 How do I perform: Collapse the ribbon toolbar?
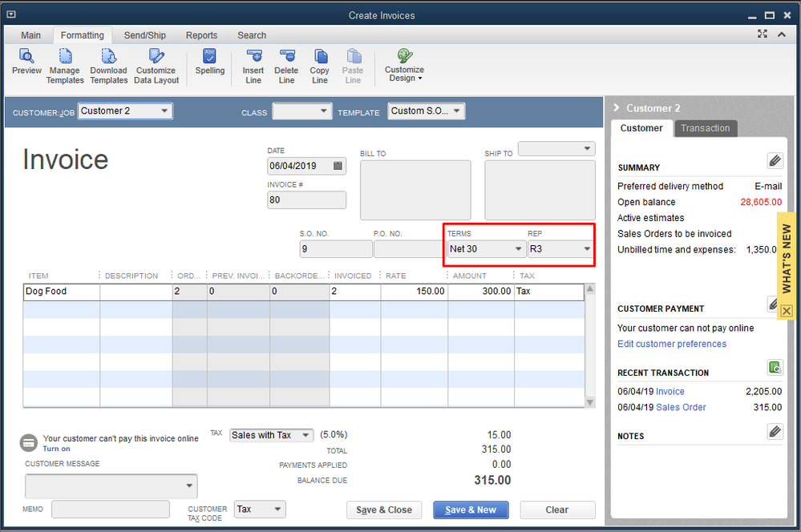click(x=782, y=34)
